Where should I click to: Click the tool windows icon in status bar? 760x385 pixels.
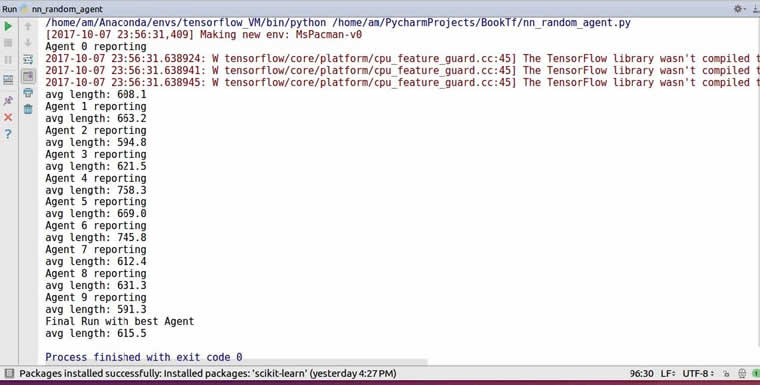pos(9,373)
